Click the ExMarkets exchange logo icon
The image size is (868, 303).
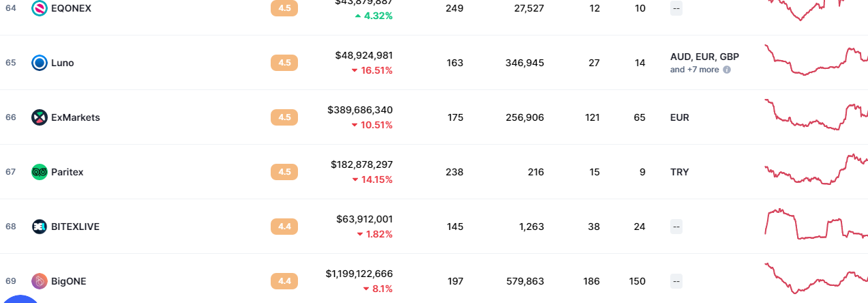click(x=40, y=117)
